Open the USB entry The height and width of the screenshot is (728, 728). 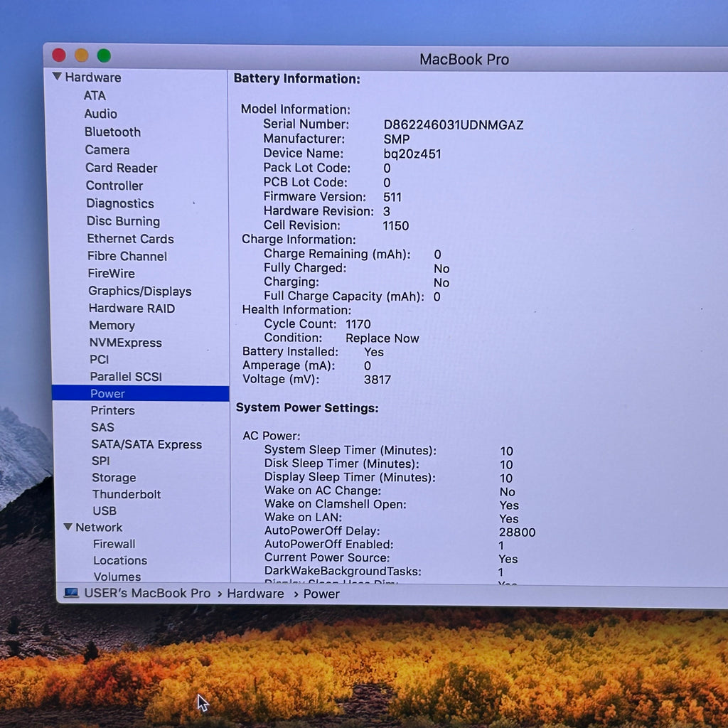pos(105,510)
